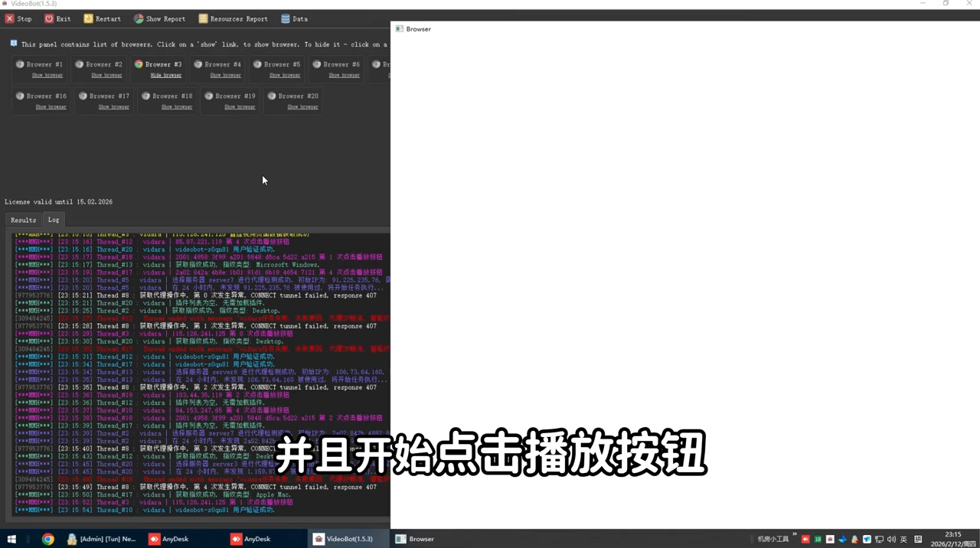Click the 机房小工具 taskbar toolbar label

pos(773,539)
